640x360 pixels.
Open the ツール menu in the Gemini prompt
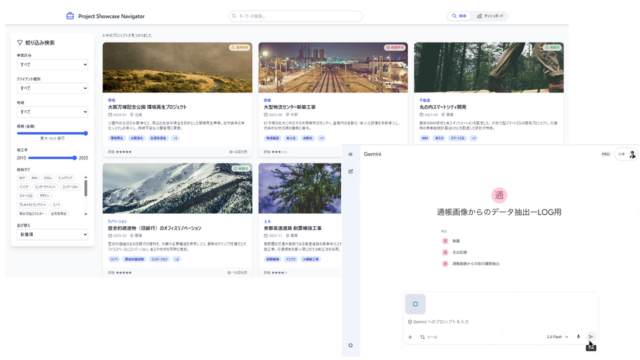click(x=429, y=337)
